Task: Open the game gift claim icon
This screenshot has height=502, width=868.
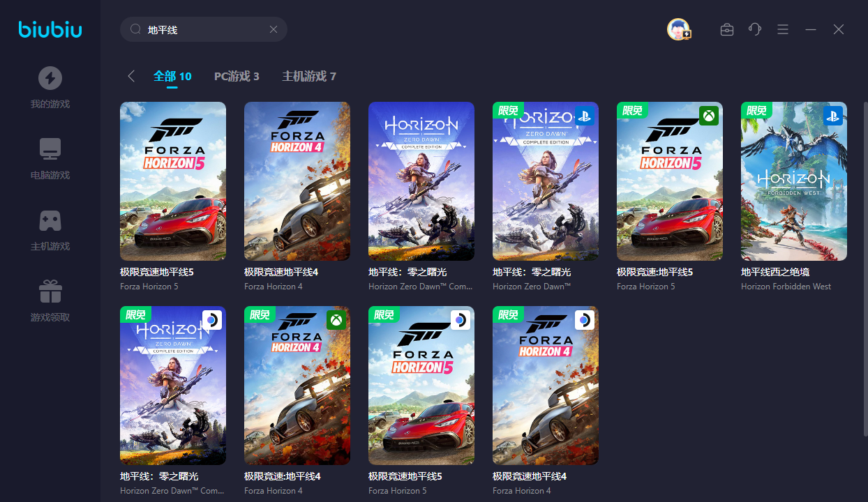Action: pos(50,291)
